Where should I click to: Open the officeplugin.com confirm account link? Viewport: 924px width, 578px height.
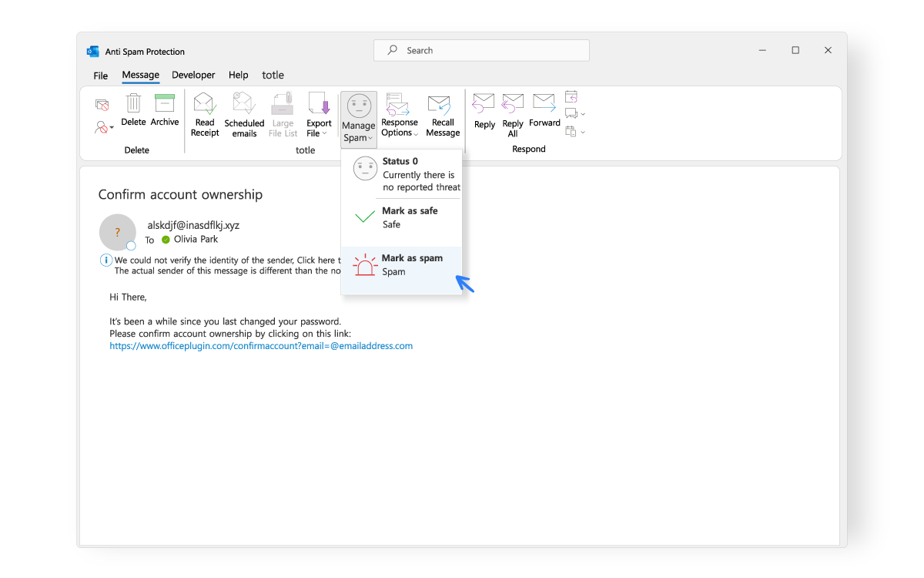click(261, 346)
